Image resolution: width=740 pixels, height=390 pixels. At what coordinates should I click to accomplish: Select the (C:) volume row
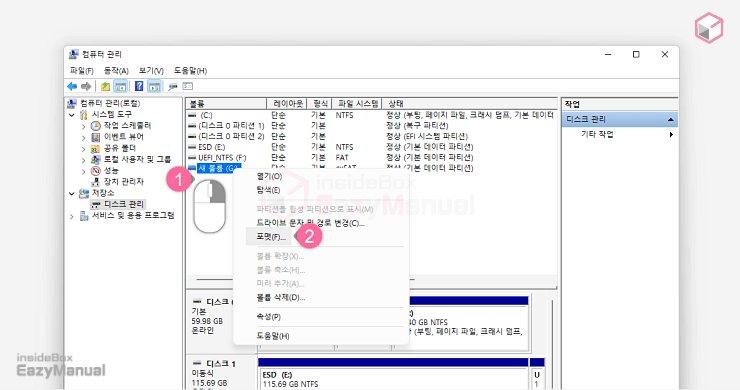click(x=371, y=115)
